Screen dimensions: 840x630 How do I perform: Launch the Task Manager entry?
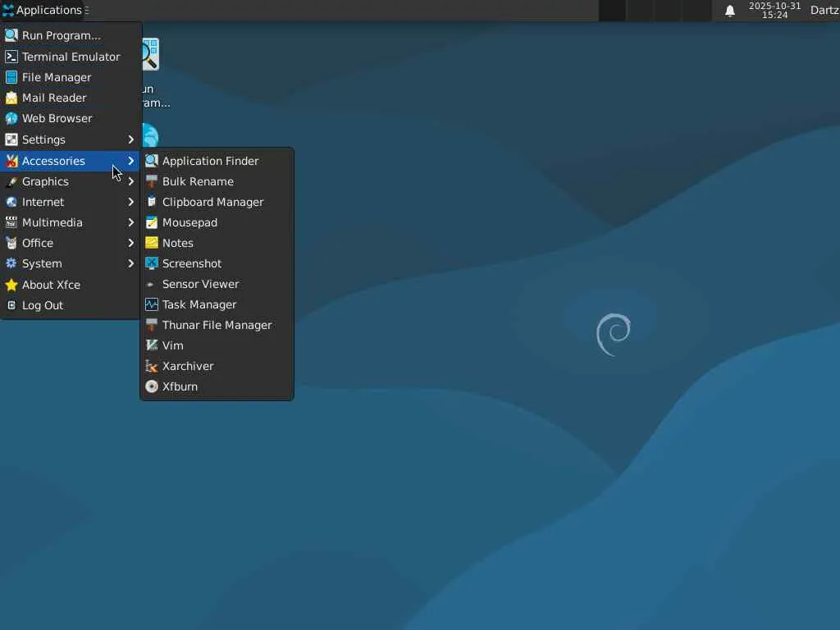pyautogui.click(x=217, y=305)
